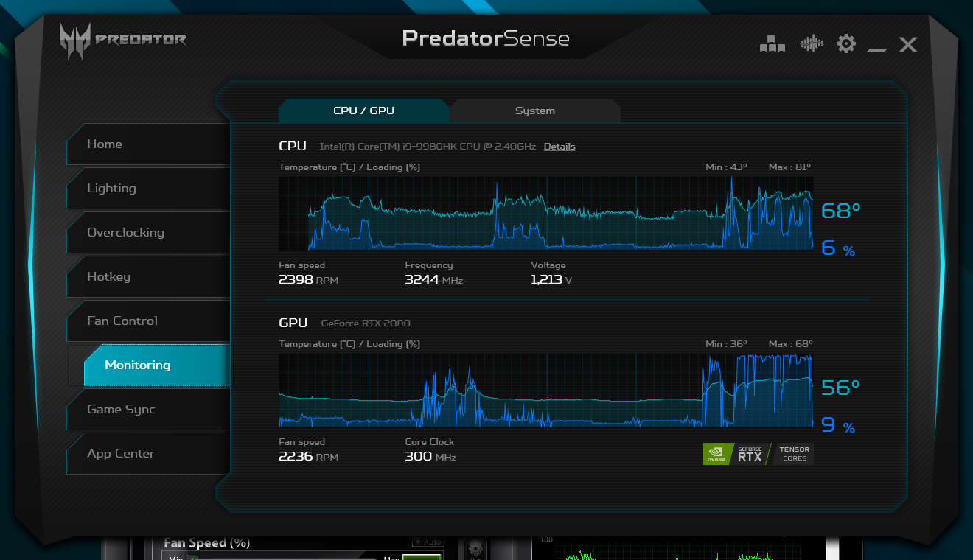This screenshot has height=560, width=973.
Task: Click the Predator logo in top-left
Action: [x=123, y=40]
